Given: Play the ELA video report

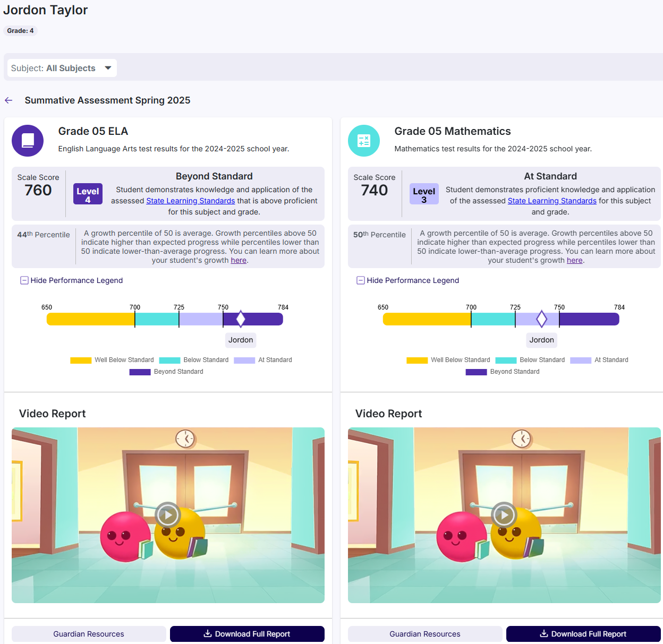Looking at the screenshot, I should click(168, 515).
